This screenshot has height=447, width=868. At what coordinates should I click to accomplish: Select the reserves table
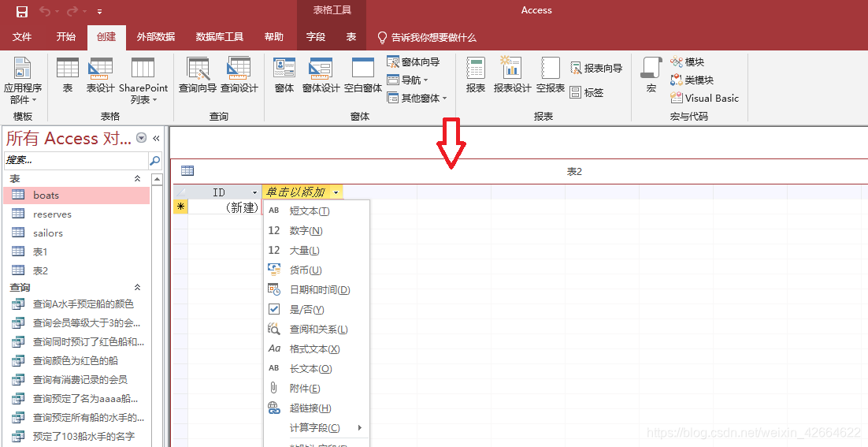(x=76, y=214)
